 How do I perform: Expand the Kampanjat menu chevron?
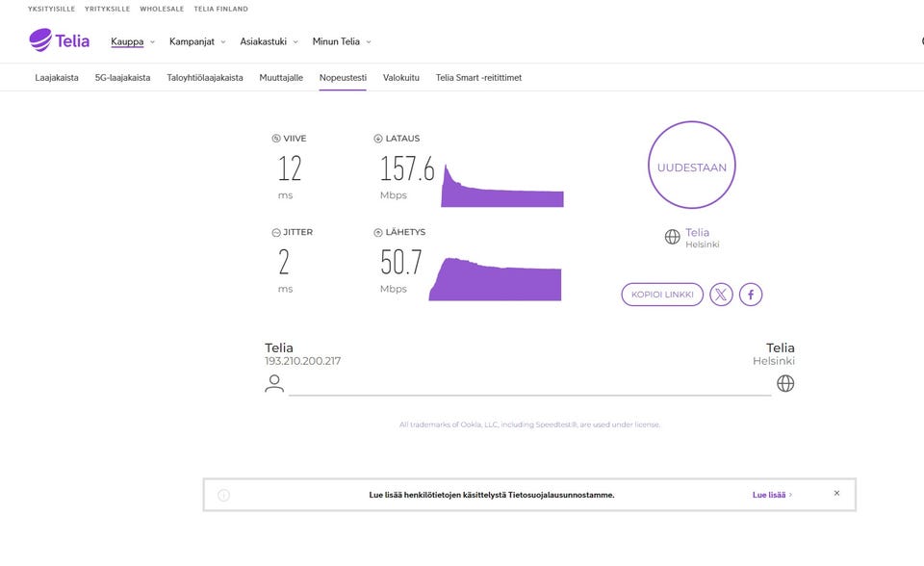tap(222, 41)
